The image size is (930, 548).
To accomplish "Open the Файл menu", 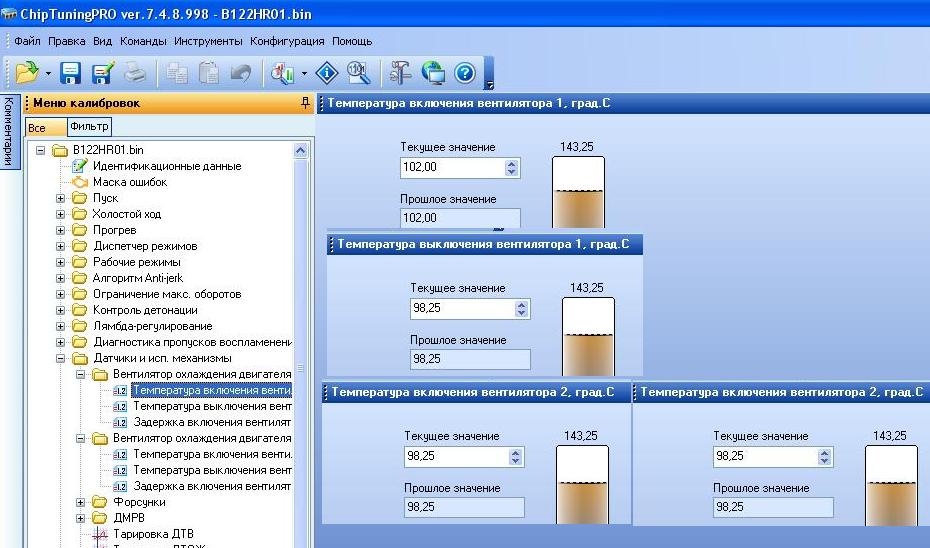I will pyautogui.click(x=27, y=42).
